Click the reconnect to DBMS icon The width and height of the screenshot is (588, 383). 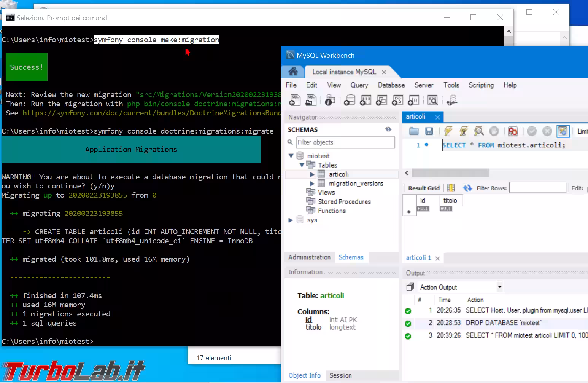451,100
